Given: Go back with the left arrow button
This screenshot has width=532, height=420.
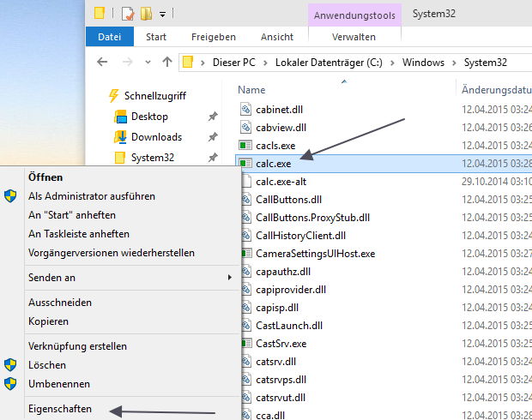Looking at the screenshot, I should [102, 62].
